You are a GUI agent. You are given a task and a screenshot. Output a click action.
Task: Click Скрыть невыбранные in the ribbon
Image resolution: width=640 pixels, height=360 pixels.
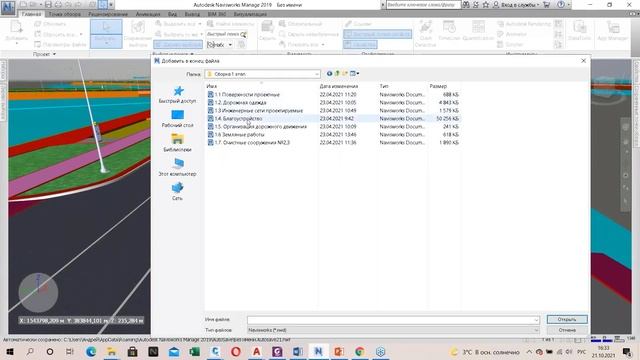309,34
